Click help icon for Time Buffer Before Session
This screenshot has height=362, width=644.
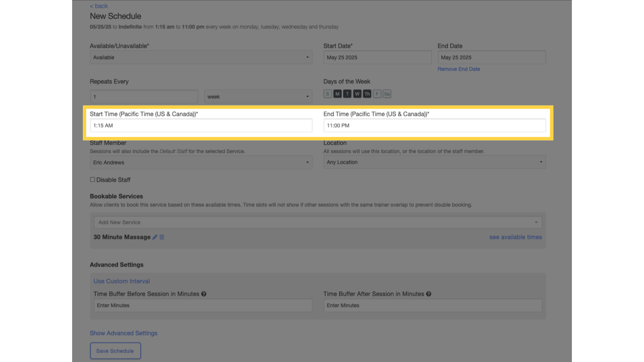204,294
